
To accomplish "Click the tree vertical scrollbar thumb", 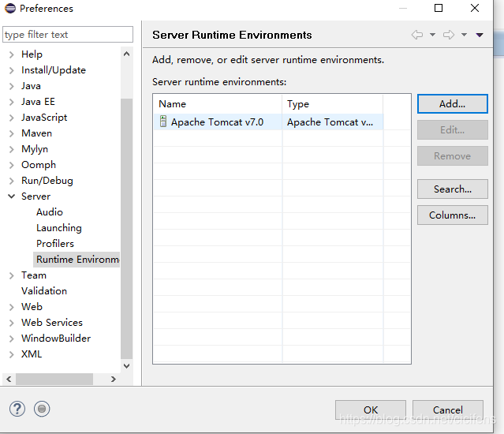I will tap(127, 228).
